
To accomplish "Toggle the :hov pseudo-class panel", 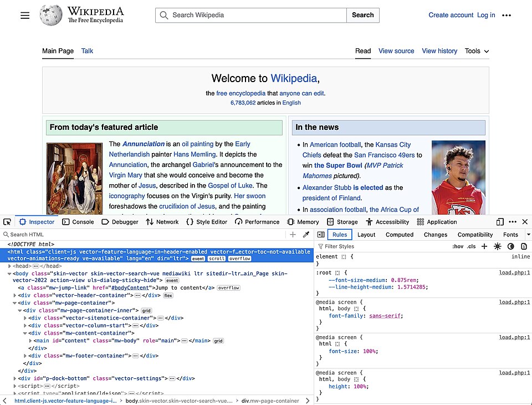I will point(458,246).
